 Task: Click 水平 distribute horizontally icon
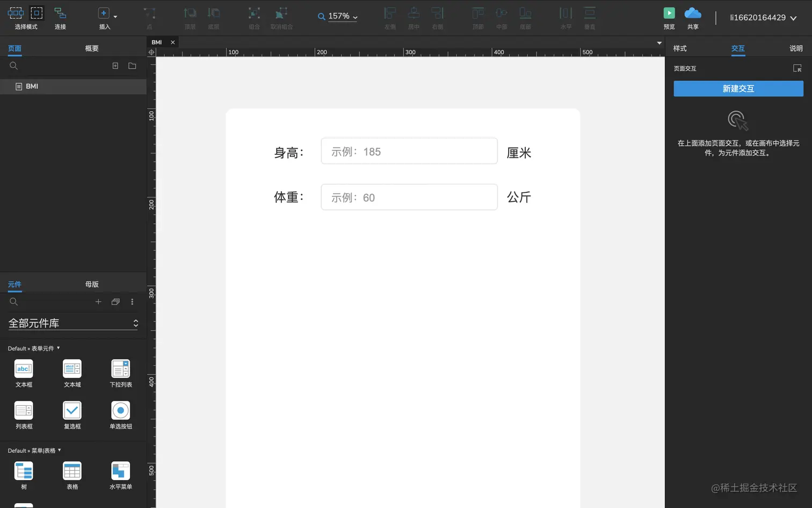point(566,13)
